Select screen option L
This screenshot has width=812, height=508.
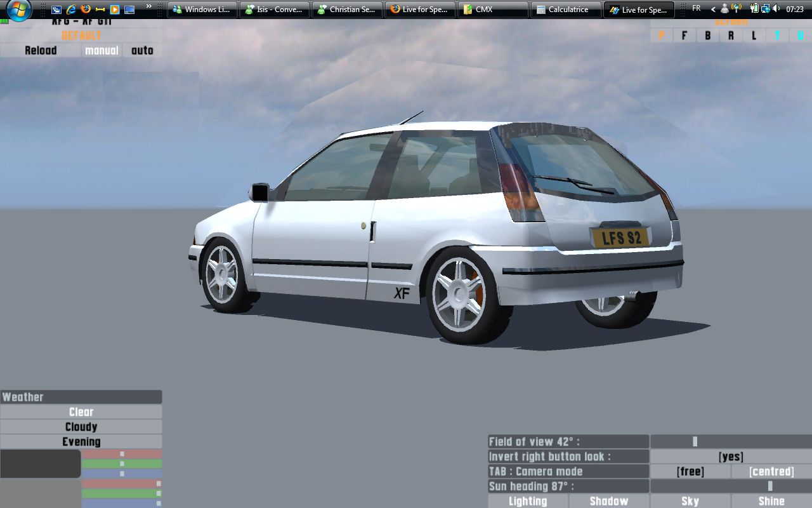(x=754, y=36)
